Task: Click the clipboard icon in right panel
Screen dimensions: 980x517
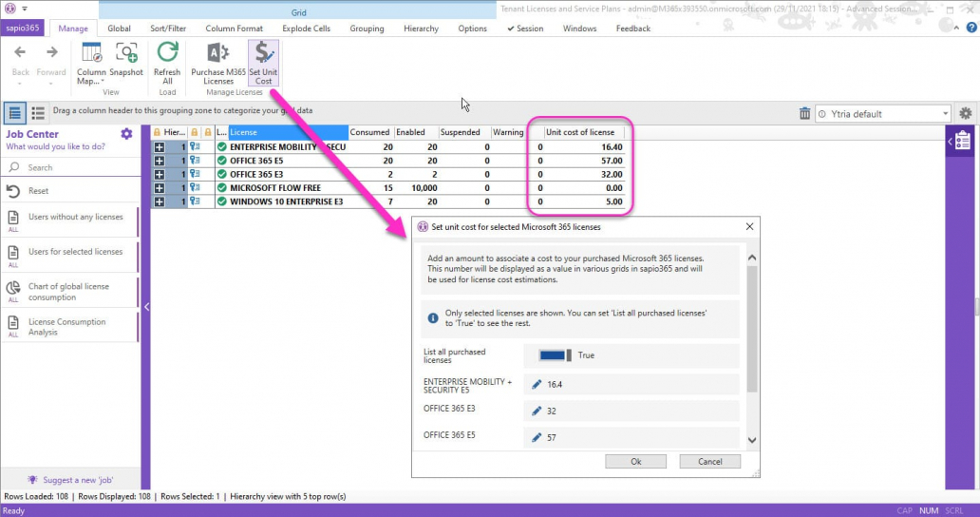Action: tap(963, 142)
